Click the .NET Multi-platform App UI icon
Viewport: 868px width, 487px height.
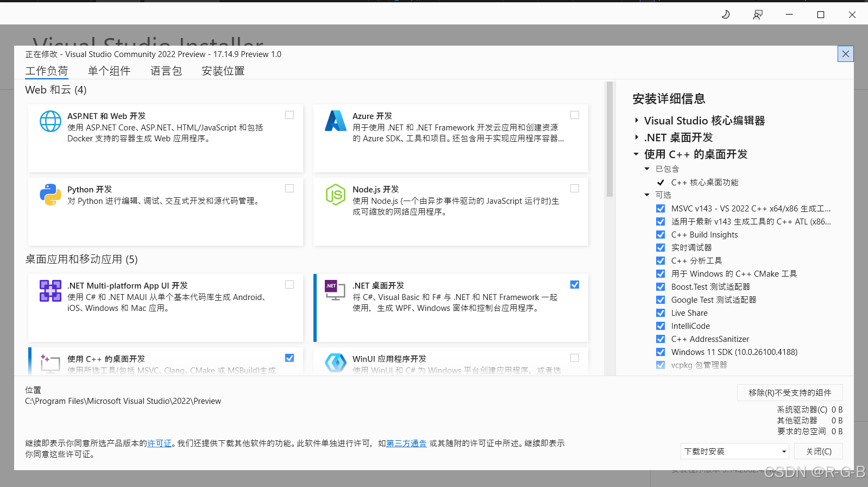[51, 291]
